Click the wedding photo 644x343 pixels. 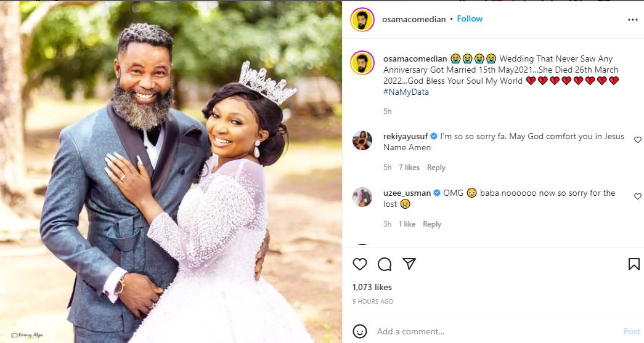point(171,172)
